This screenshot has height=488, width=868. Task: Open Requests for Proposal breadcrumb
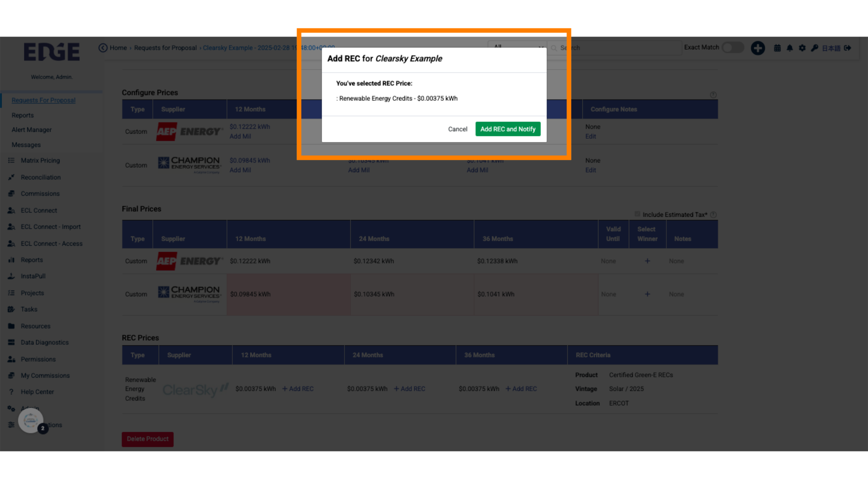[x=165, y=48]
